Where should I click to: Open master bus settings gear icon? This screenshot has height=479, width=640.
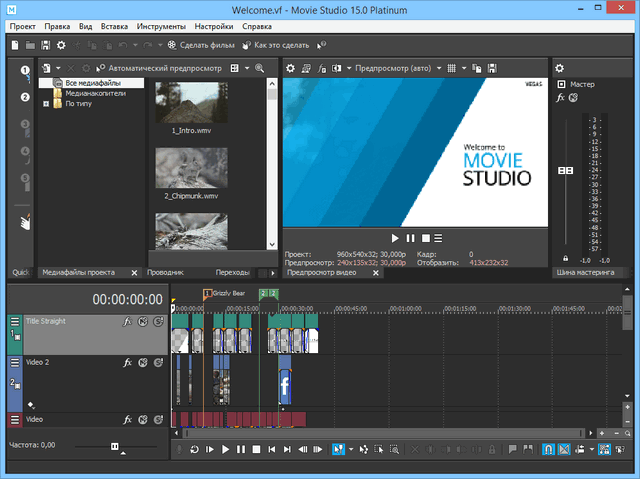[560, 68]
